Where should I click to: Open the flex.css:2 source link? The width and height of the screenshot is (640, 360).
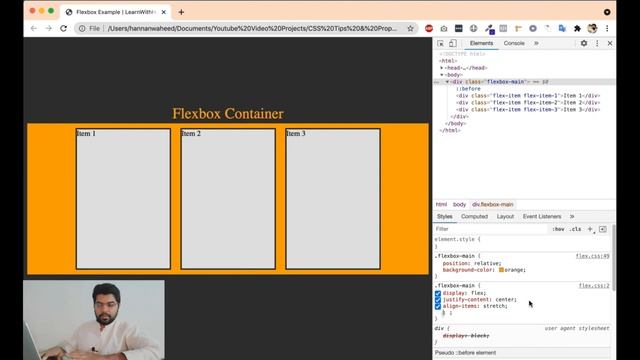[594, 286]
